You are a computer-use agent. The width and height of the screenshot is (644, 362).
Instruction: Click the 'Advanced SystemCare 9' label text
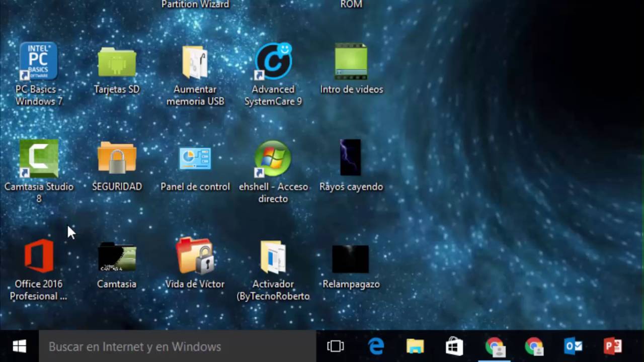point(273,96)
